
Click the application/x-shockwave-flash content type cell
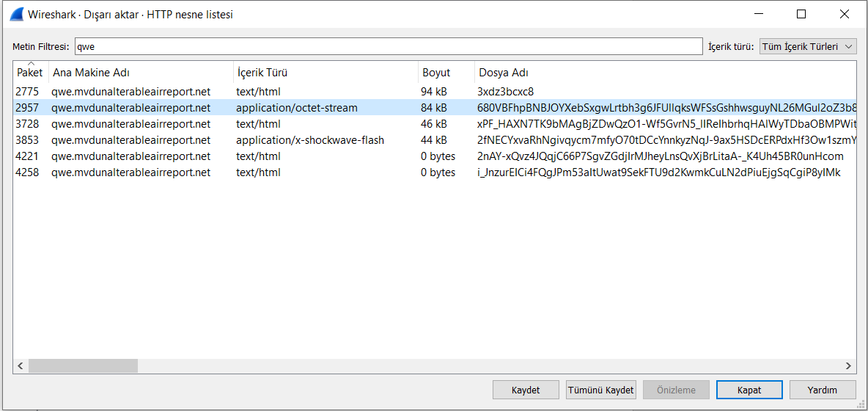310,140
